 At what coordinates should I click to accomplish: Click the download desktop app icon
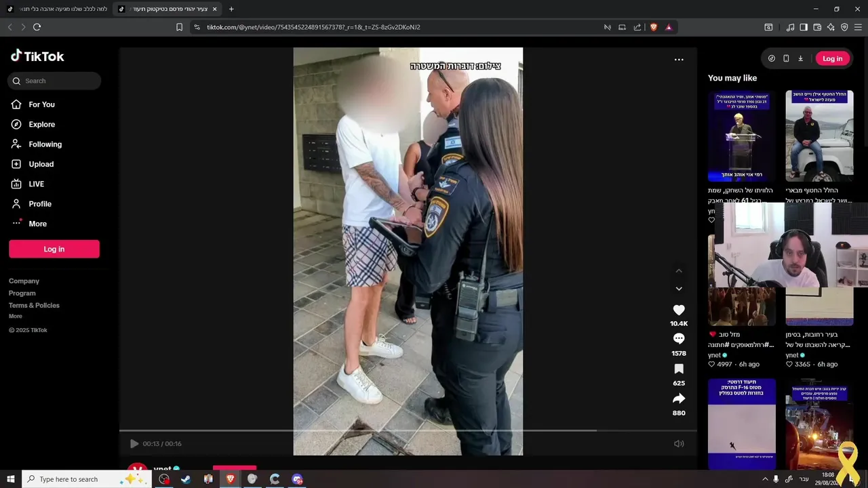[800, 58]
